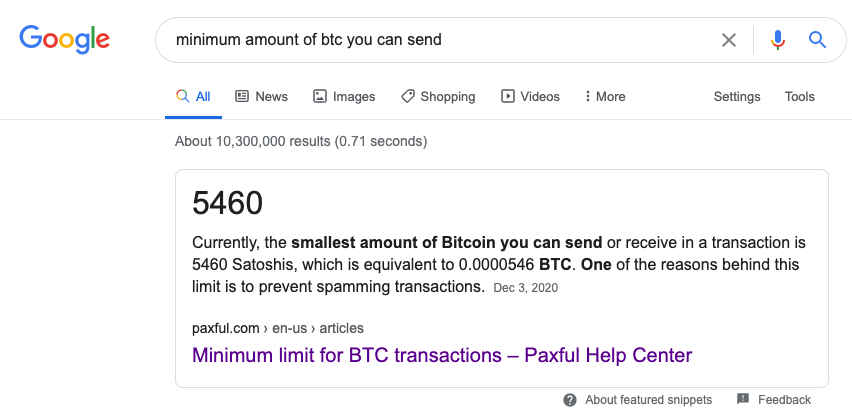Viewport: 852px width, 420px height.
Task: Switch to the Shopping tab
Action: click(438, 97)
